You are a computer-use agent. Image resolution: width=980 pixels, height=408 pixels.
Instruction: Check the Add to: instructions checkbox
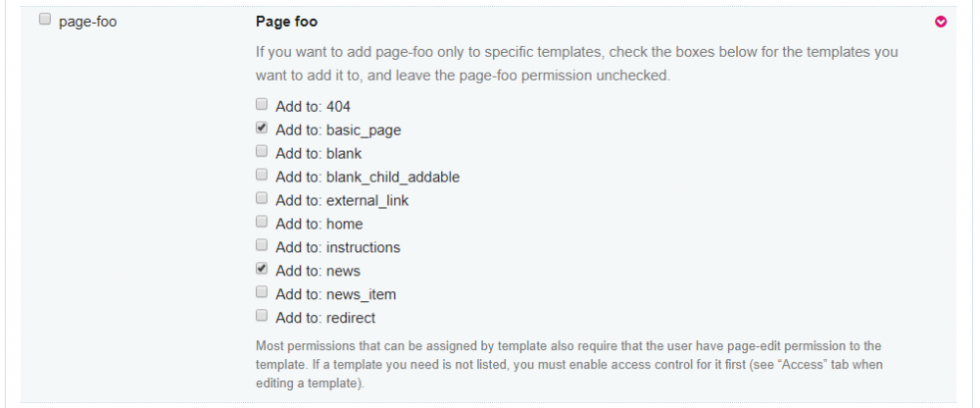point(262,246)
